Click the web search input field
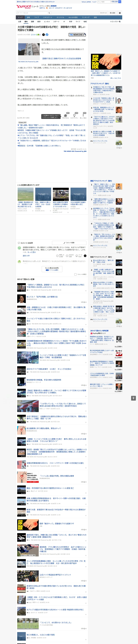Screen dimensions: 138x644 pyautogui.click(x=104, y=2)
